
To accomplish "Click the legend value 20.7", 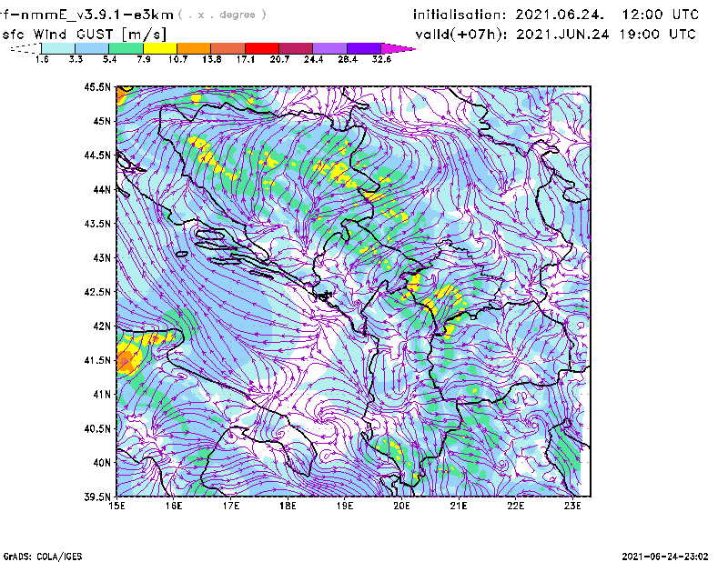I will [x=279, y=59].
